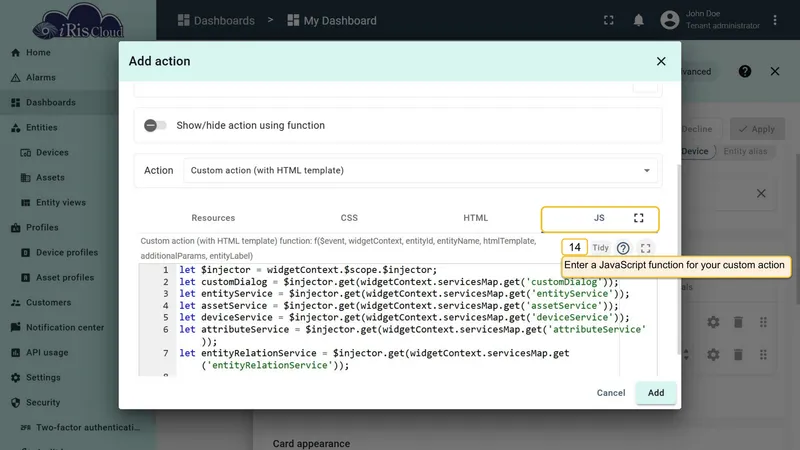Open Assets in the sidebar
Image resolution: width=800 pixels, height=450 pixels.
click(x=50, y=178)
